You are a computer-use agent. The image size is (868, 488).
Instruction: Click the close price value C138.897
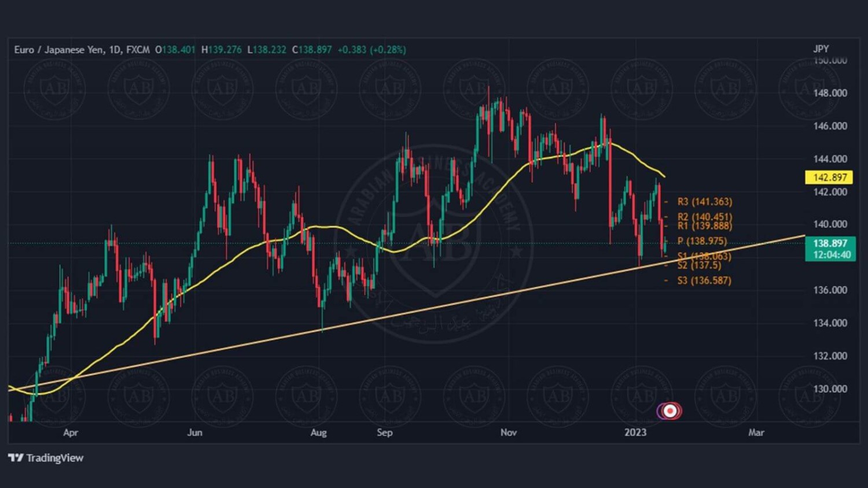312,50
